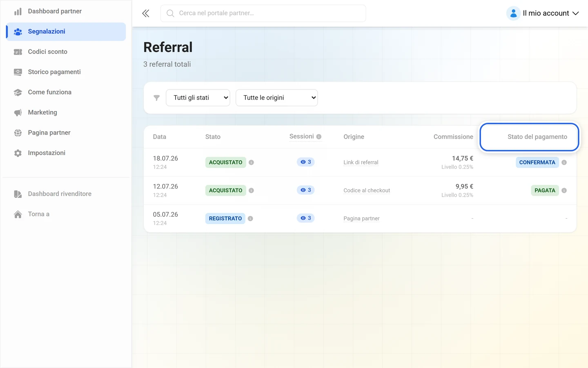This screenshot has width=588, height=368.
Task: Click the sessions badge in the 05.07.26 row
Action: pyautogui.click(x=306, y=218)
